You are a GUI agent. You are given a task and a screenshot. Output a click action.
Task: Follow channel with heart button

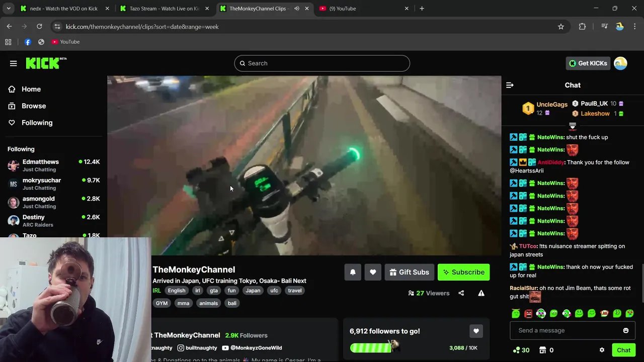373,272
